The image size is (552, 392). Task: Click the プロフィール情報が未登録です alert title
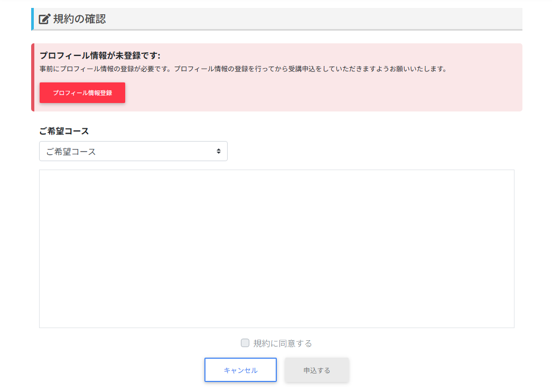[x=100, y=55]
